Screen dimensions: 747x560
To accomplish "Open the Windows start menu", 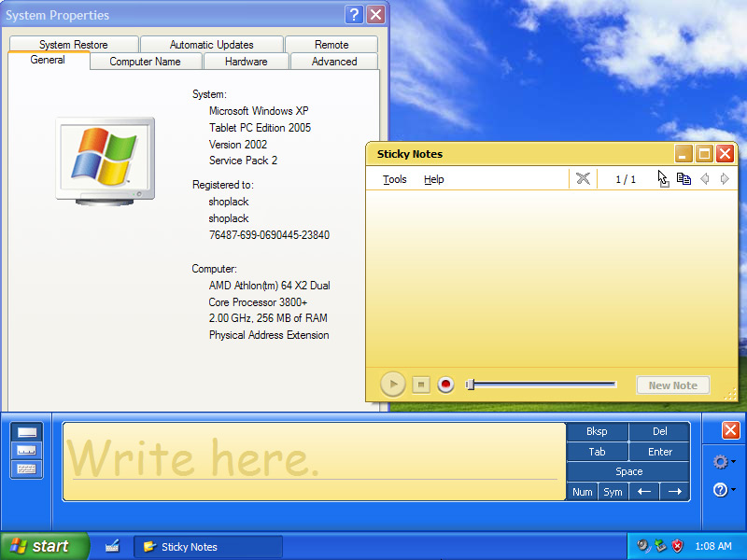I will [x=44, y=546].
